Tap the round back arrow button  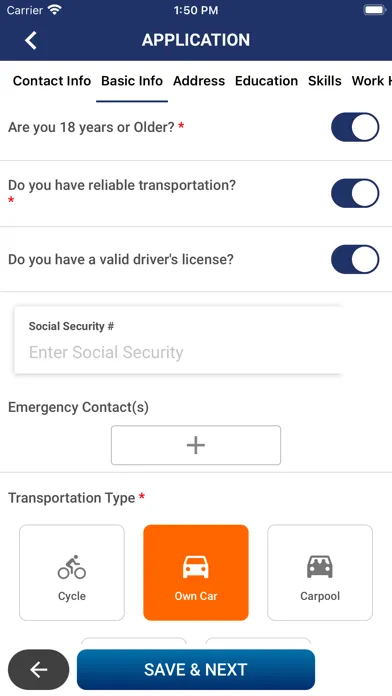[39, 669]
